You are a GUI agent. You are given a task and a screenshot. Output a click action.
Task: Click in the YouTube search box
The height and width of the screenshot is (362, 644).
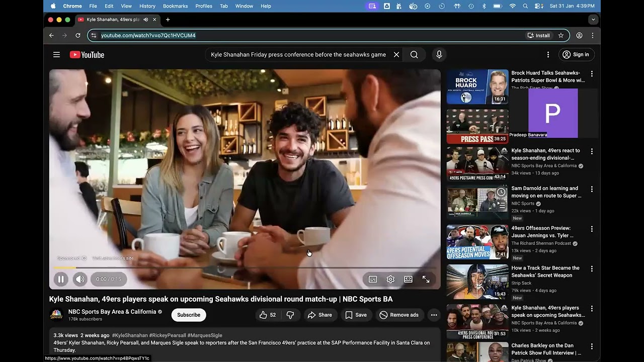point(299,55)
